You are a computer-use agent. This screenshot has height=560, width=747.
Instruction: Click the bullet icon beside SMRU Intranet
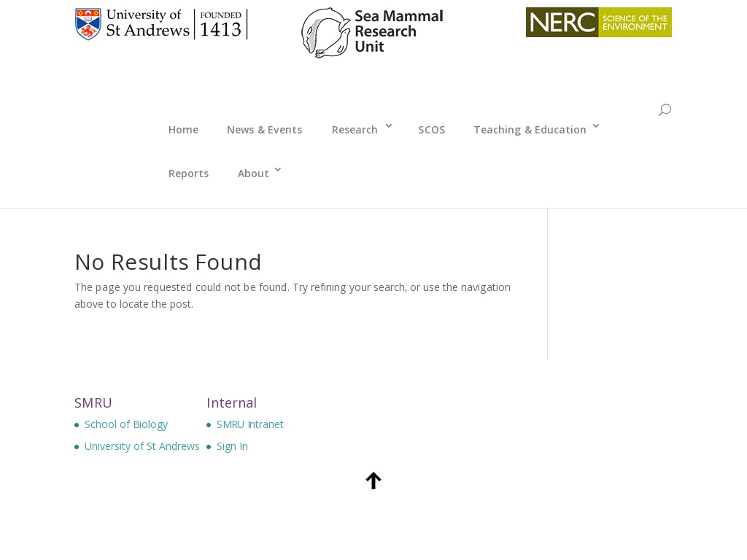(x=207, y=424)
